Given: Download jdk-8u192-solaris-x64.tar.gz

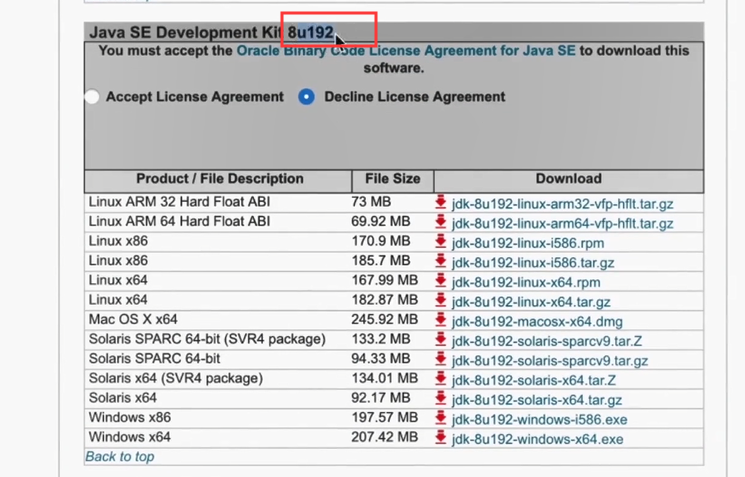Looking at the screenshot, I should [537, 400].
